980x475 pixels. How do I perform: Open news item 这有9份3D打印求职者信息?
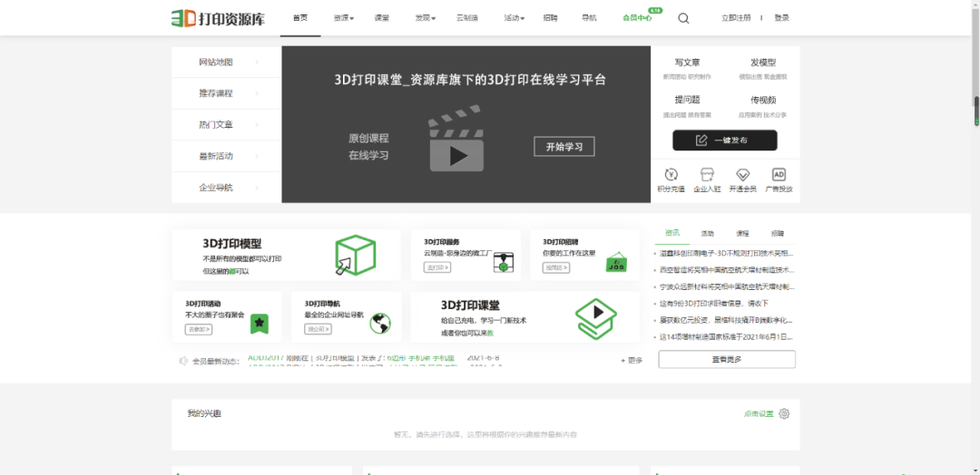[714, 304]
